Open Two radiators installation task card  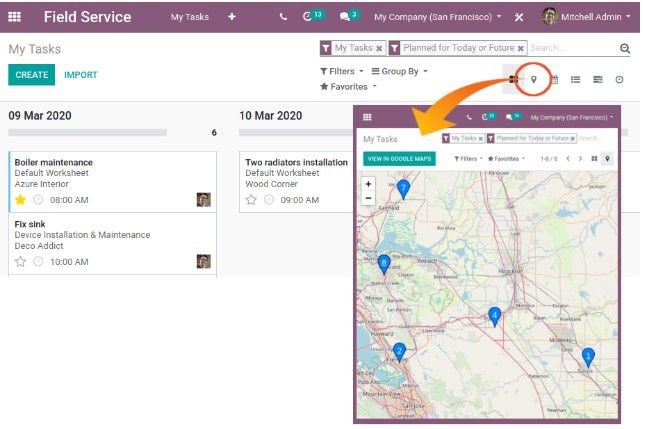(x=297, y=181)
